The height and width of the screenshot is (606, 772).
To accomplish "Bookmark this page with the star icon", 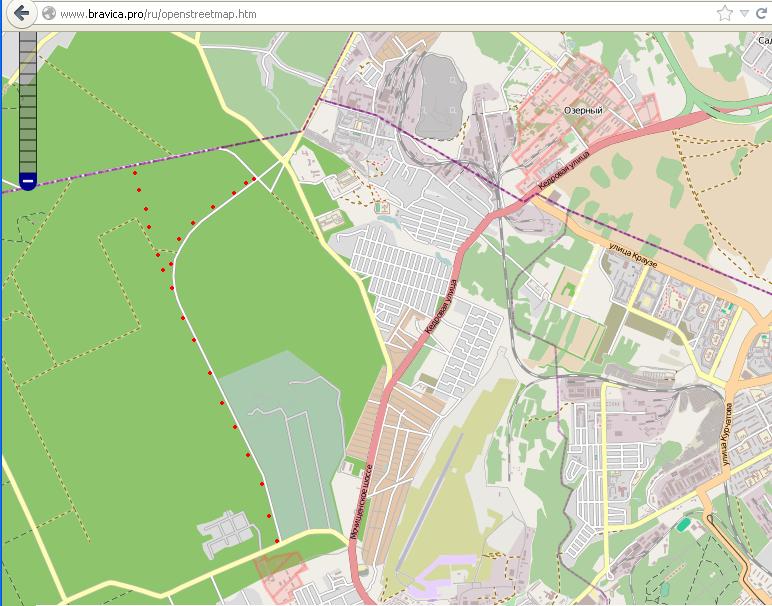I will [x=725, y=14].
